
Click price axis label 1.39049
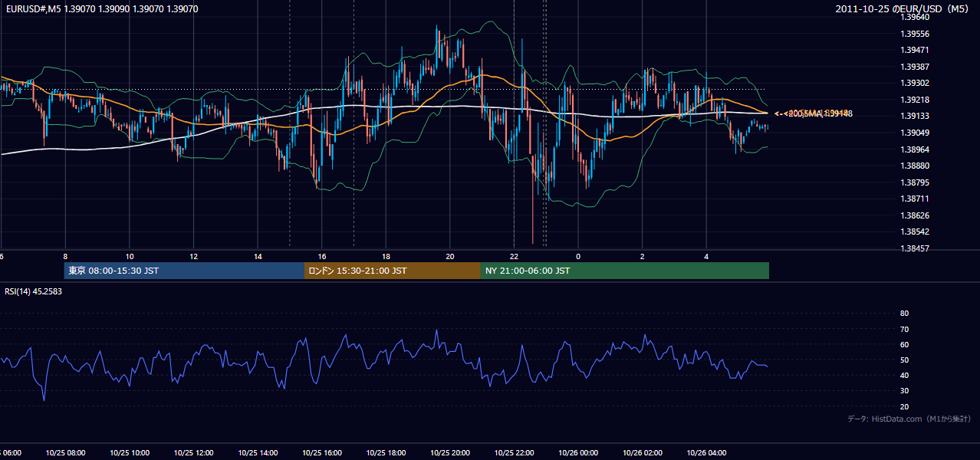coord(914,133)
